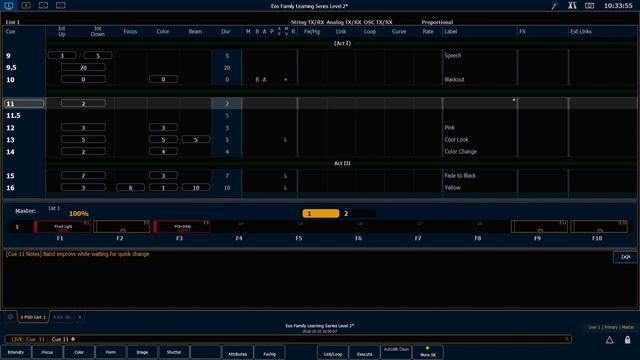
Task: Click the Label column header
Action: [451, 31]
